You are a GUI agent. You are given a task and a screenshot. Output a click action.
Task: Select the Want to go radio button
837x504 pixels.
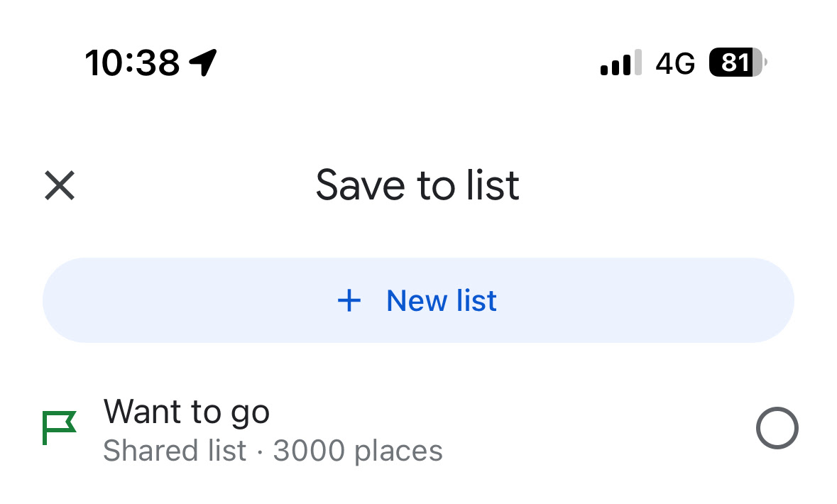click(x=777, y=428)
